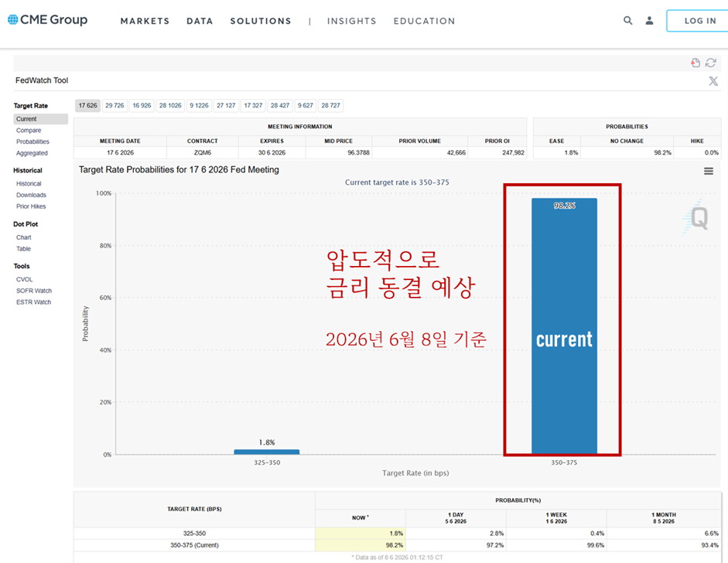728x563 pixels.
Task: Open Prior Hikes in the sidebar
Action: pyautogui.click(x=31, y=206)
